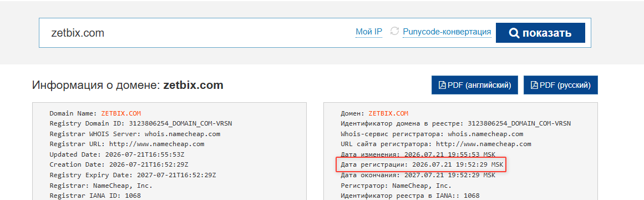Screen dimensions: 644x200
Task: Select the Creation Date line
Action: (x=119, y=164)
